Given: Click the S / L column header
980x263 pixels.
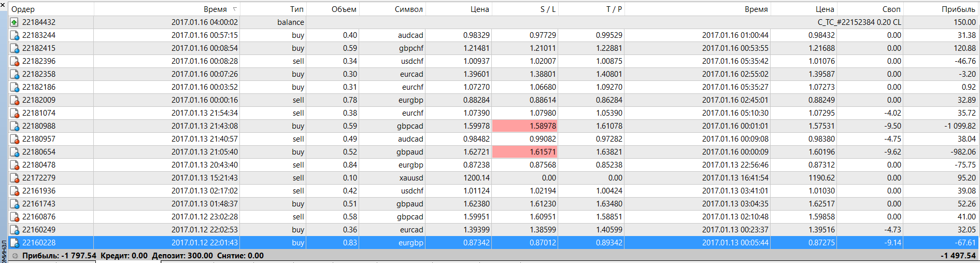Looking at the screenshot, I should click(525, 9).
